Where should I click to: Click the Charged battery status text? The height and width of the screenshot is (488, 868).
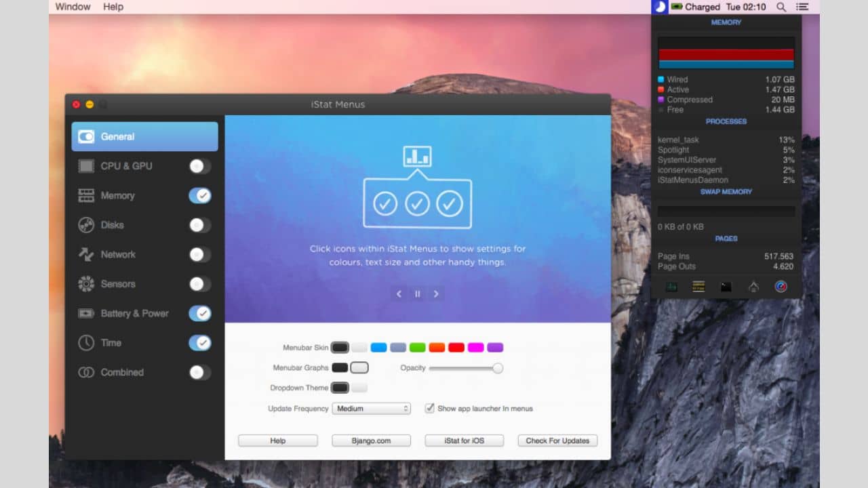point(703,7)
